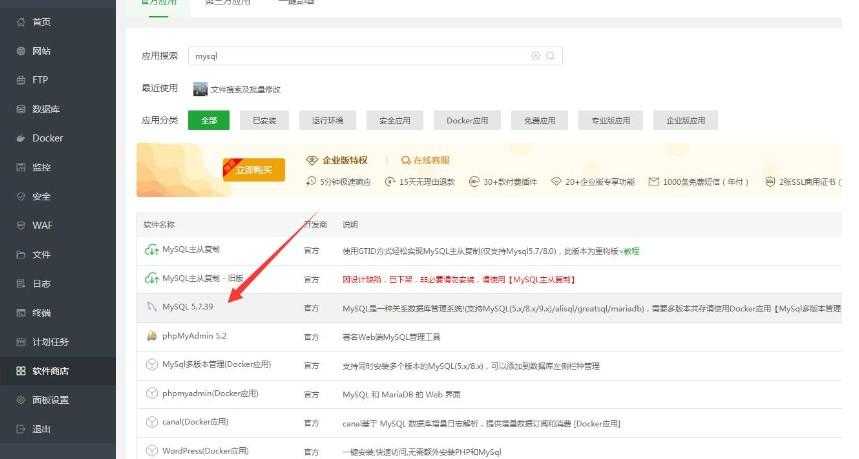This screenshot has width=859, height=459.
Task: Click the search magnifier icon in search box
Action: pyautogui.click(x=550, y=56)
